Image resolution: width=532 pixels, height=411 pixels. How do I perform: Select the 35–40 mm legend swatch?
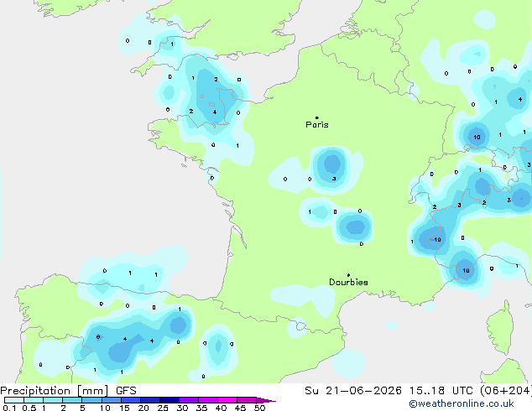[207, 400]
